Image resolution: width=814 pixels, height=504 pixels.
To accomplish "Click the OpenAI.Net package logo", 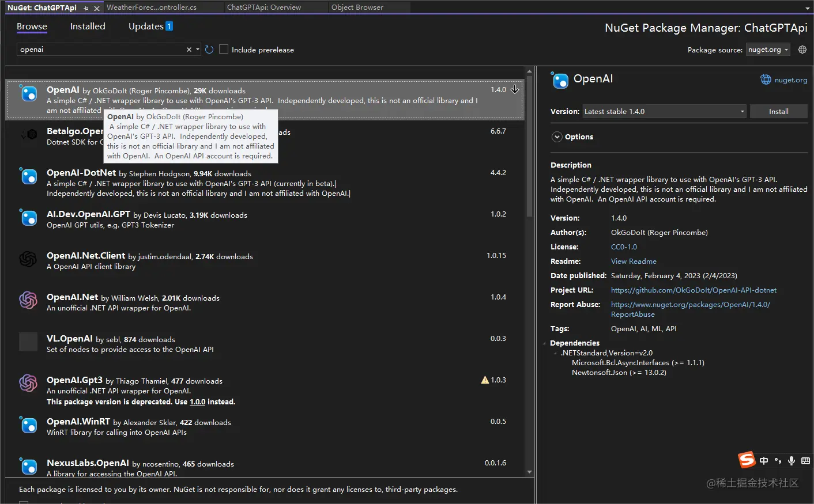I will [28, 300].
